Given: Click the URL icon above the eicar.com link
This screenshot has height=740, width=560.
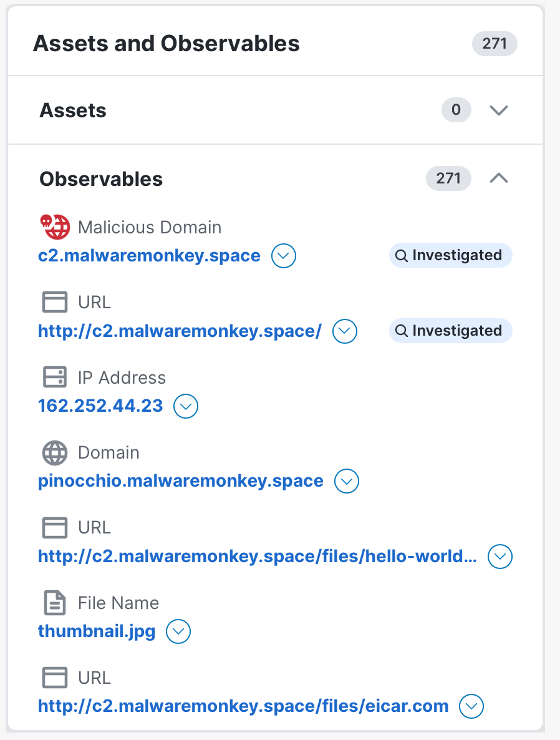Looking at the screenshot, I should tap(55, 678).
